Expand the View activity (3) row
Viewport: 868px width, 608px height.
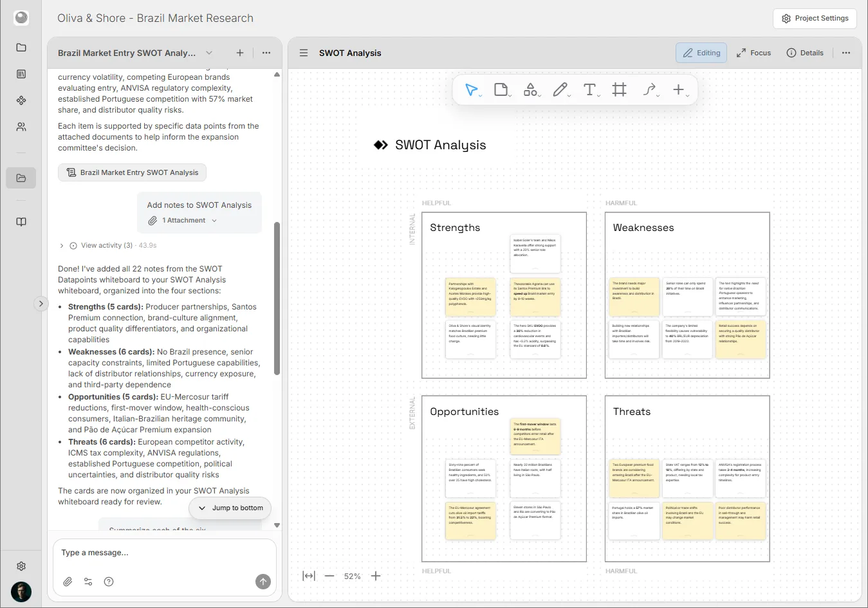point(107,245)
